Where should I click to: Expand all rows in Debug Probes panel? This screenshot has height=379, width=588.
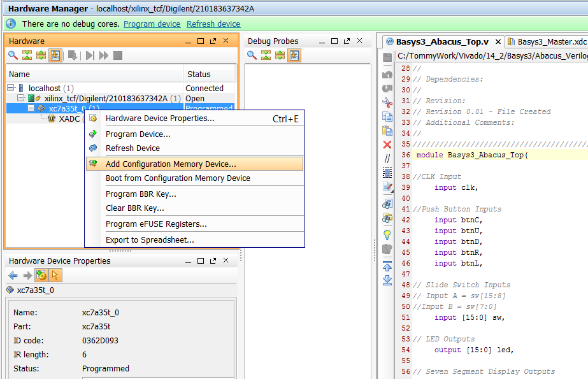pyautogui.click(x=280, y=55)
